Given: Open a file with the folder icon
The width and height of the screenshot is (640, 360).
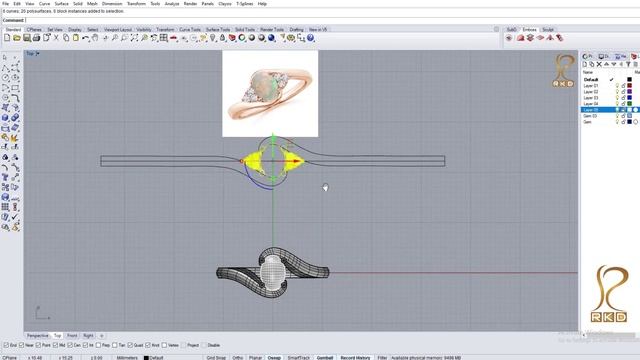Looking at the screenshot, I should click(17, 38).
